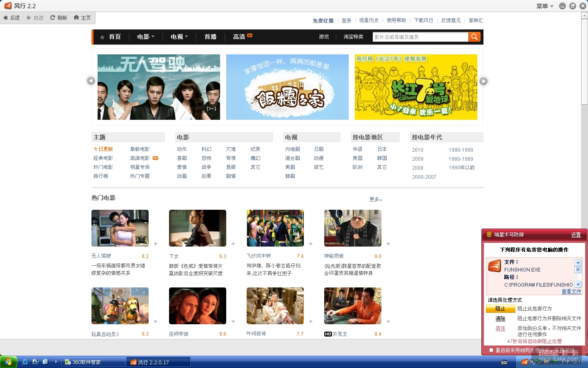Open the 长江7号 cartoon banner

[416, 87]
